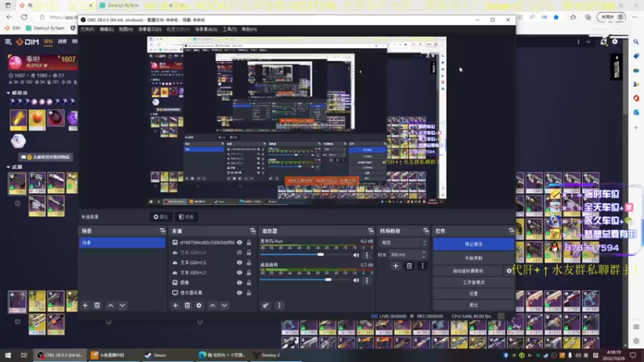Pop out the 混音器 dock panel
Screen dimensions: 644x362
click(370, 231)
